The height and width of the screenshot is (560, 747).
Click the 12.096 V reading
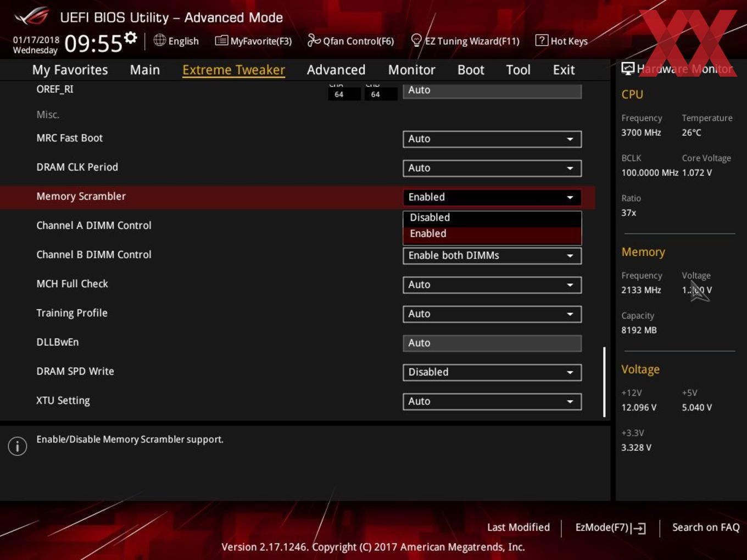639,407
